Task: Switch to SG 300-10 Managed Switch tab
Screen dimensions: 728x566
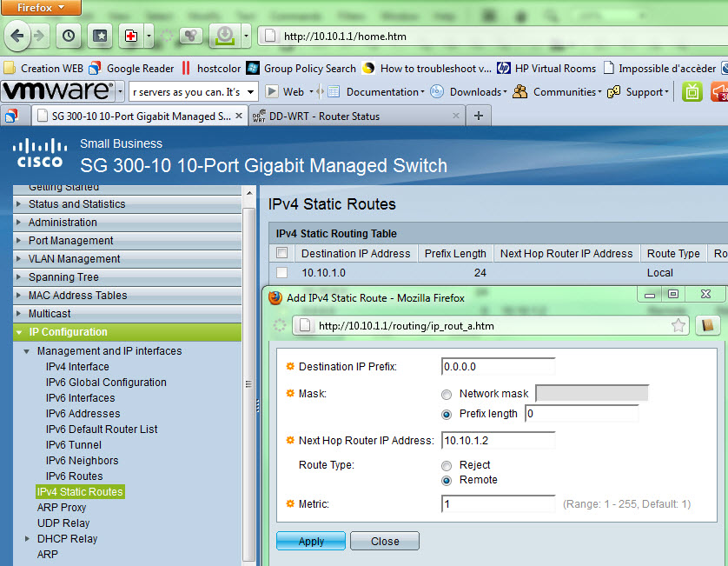Action: pos(141,117)
